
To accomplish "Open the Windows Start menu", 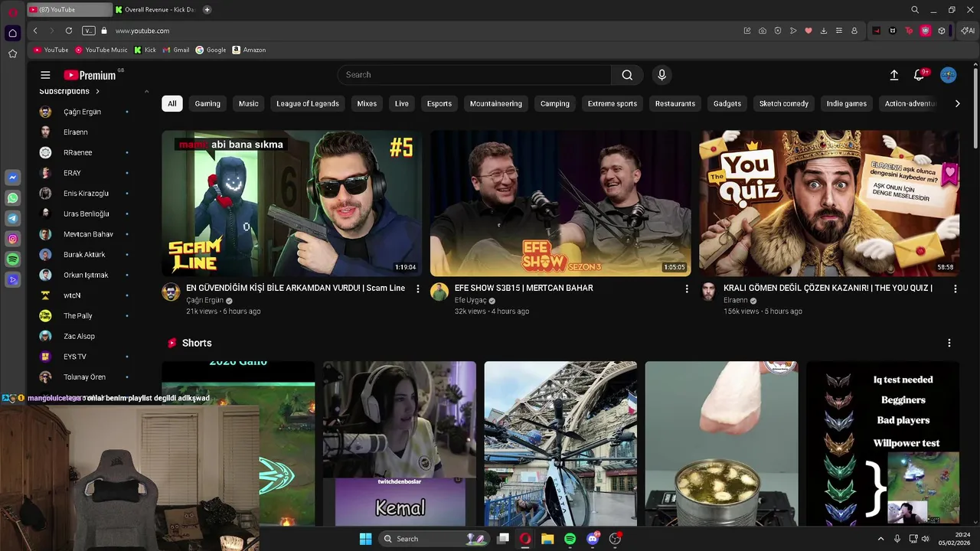I will pos(365,539).
